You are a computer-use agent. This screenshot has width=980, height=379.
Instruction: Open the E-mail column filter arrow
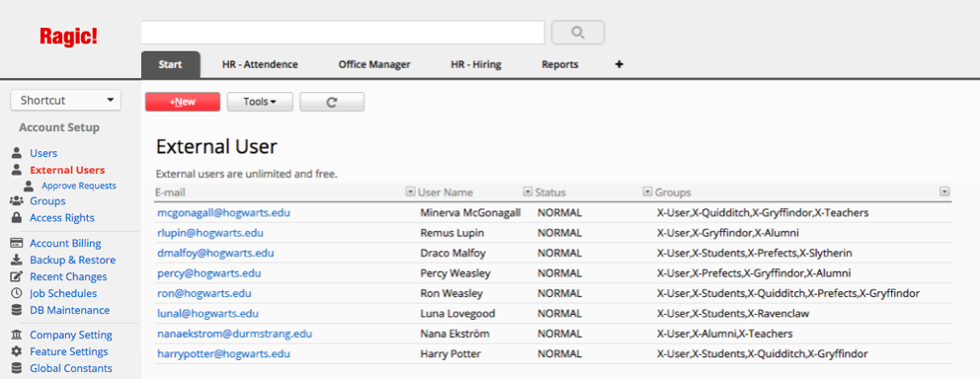click(x=411, y=191)
